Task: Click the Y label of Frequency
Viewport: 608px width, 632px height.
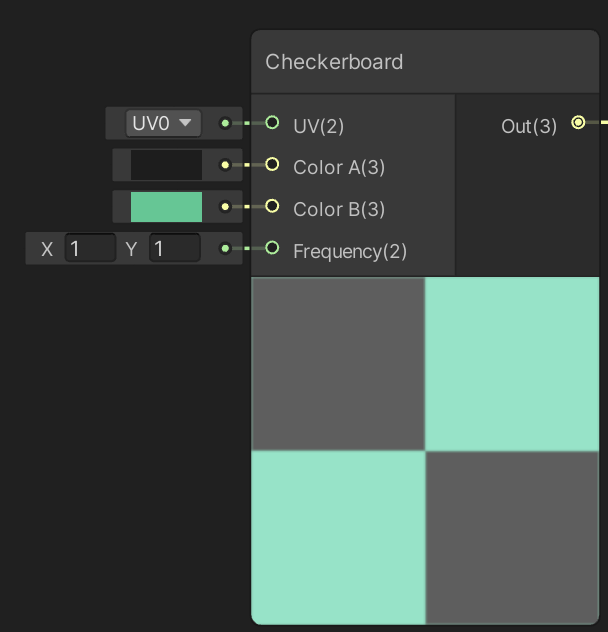Action: [132, 250]
